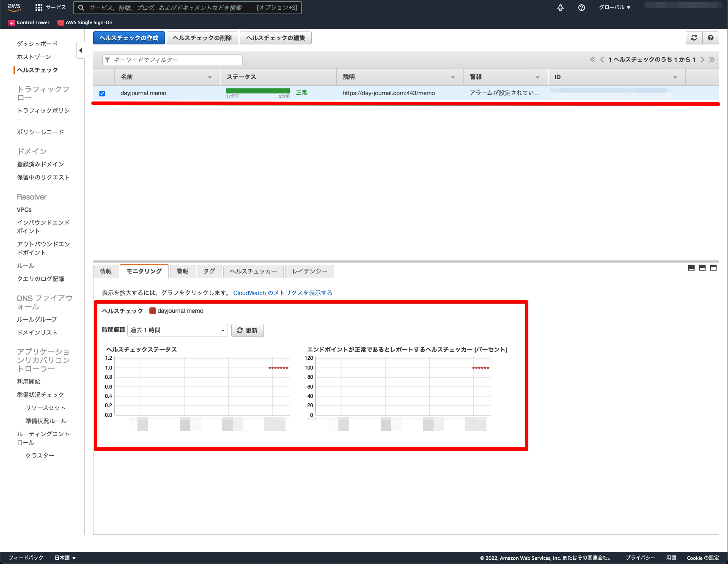Screen dimensions: 728x564
Task: Open the 警報 column sort dropdown
Action: (538, 77)
